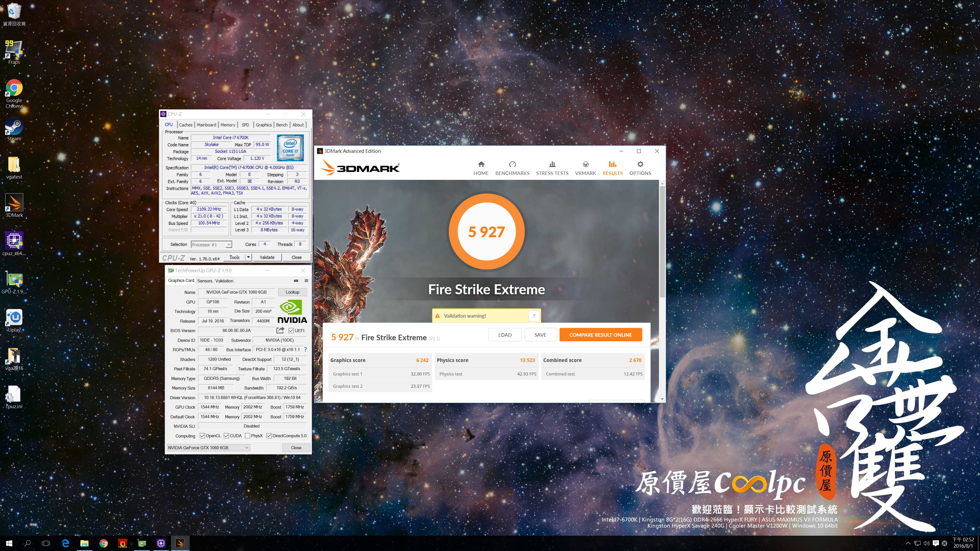
Task: Click taskbar clock showing 02:52
Action: 963,543
